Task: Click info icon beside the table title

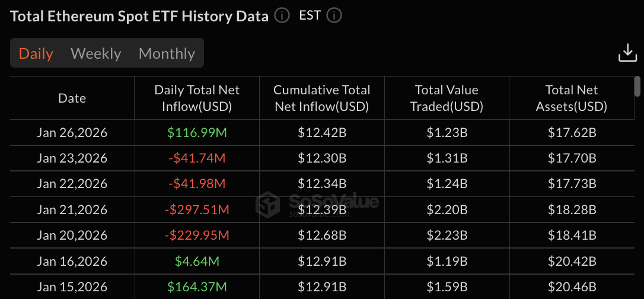Action: click(282, 15)
